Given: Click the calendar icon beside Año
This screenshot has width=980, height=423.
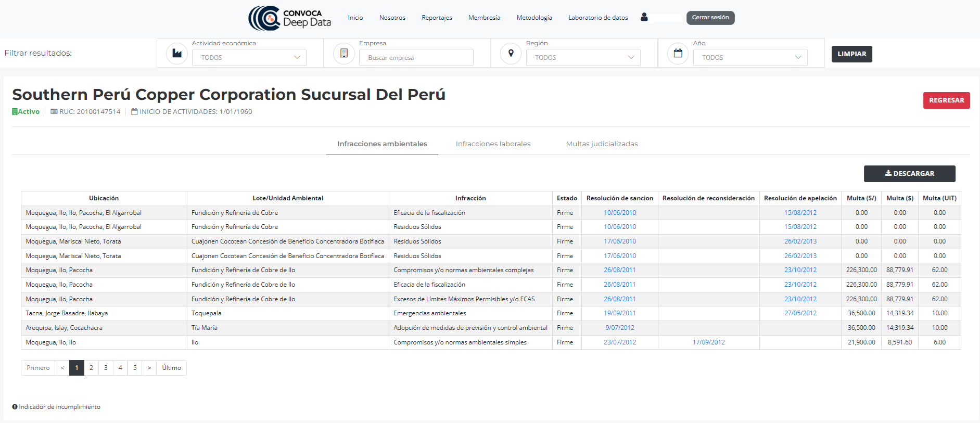Looking at the screenshot, I should [x=678, y=54].
